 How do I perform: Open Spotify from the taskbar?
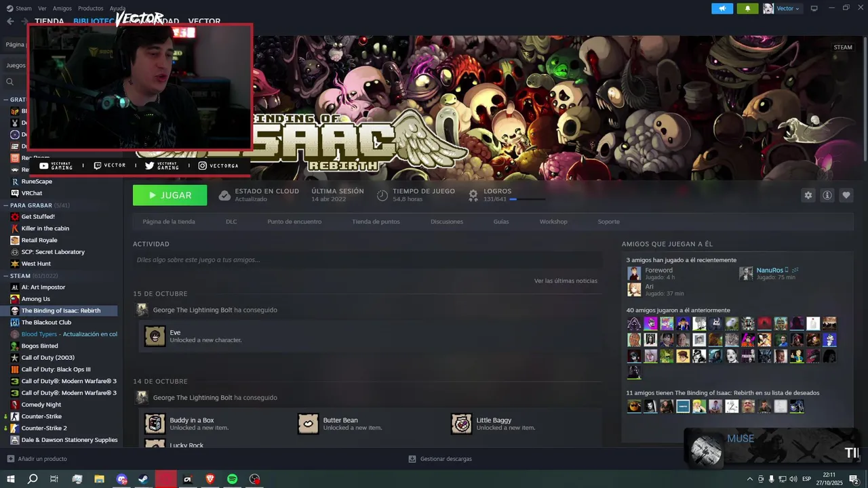pyautogui.click(x=232, y=479)
